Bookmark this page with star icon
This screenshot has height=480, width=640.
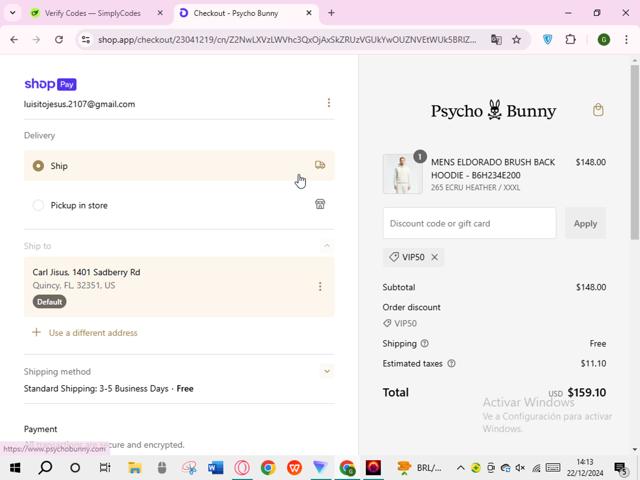[517, 40]
